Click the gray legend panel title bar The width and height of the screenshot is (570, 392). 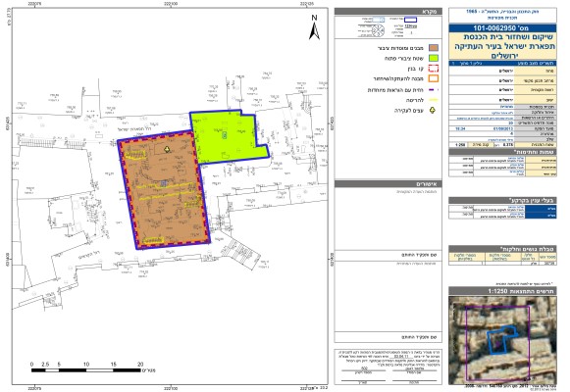pyautogui.click(x=388, y=12)
